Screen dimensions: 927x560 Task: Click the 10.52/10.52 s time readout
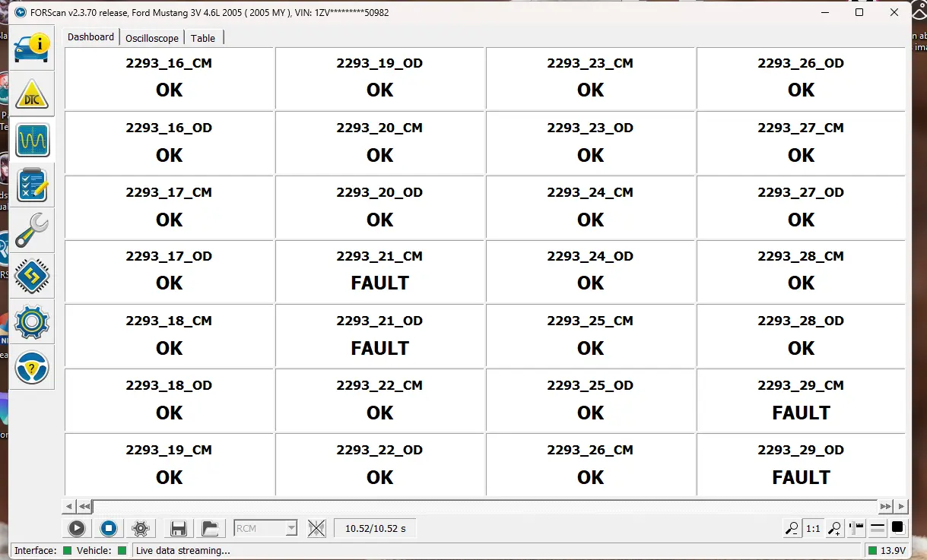(x=376, y=528)
